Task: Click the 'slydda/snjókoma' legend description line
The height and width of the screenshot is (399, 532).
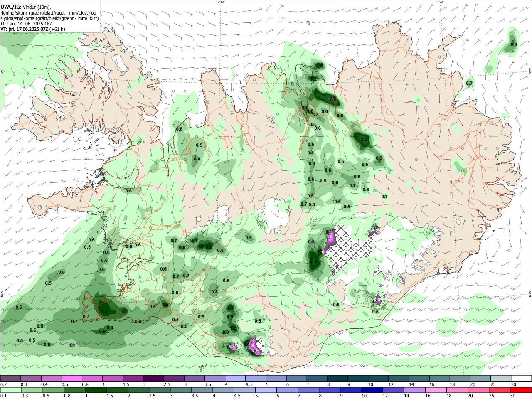Action: pos(49,18)
